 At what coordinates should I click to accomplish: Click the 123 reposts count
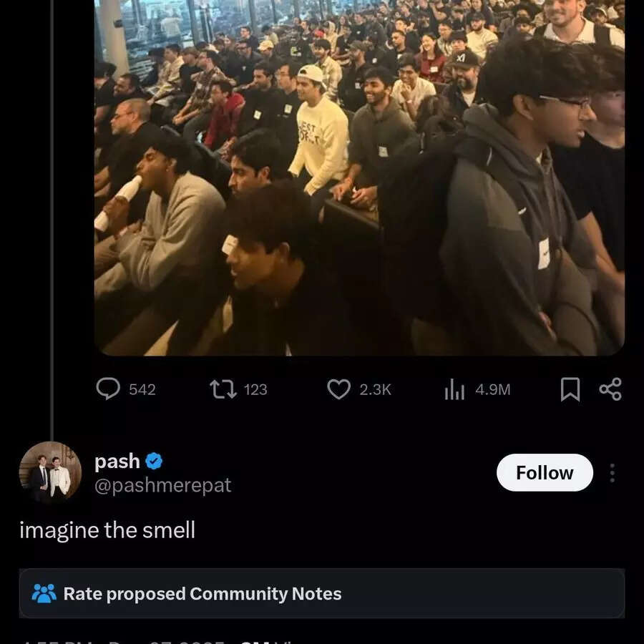255,389
